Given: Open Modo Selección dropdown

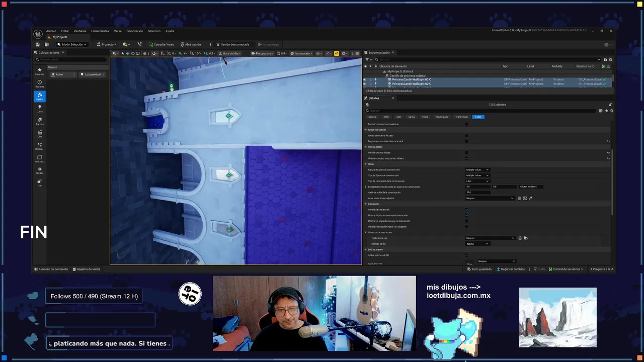Looking at the screenshot, I should 72,44.
